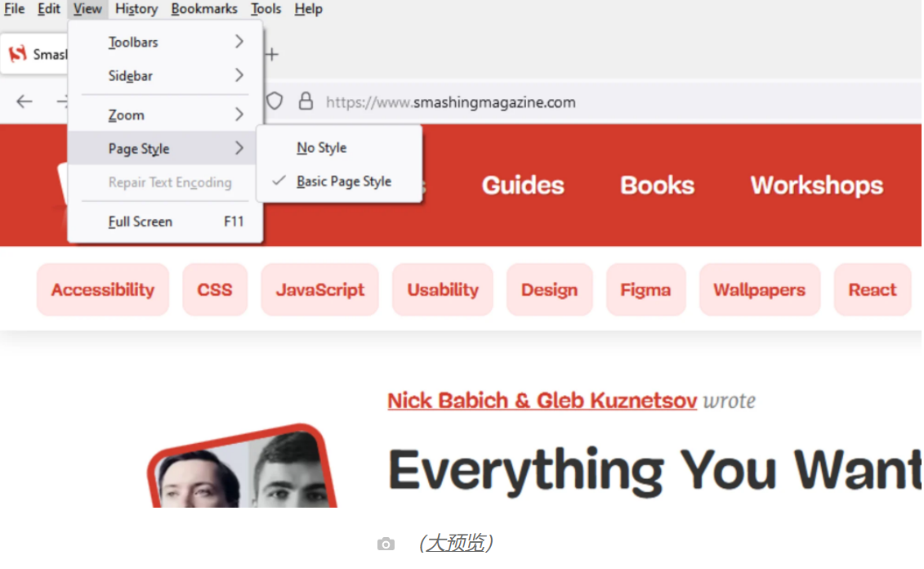Click the tracking protection shield icon

point(274,101)
